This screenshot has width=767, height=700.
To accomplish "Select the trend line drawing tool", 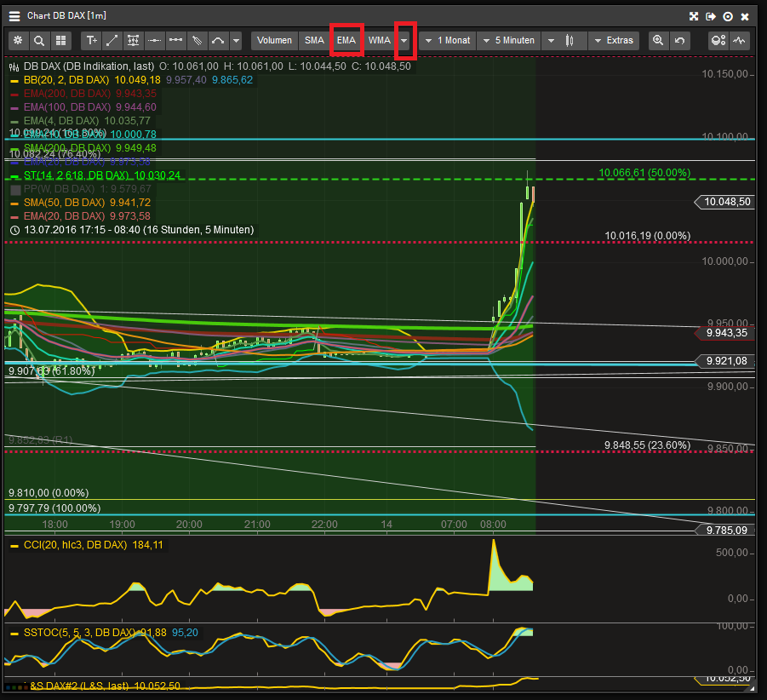I will tap(112, 40).
